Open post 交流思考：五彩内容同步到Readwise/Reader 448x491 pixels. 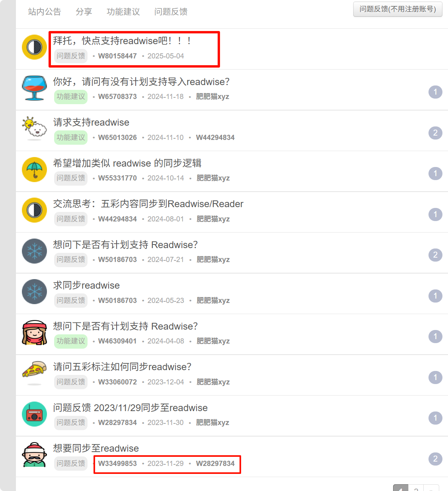click(x=148, y=204)
